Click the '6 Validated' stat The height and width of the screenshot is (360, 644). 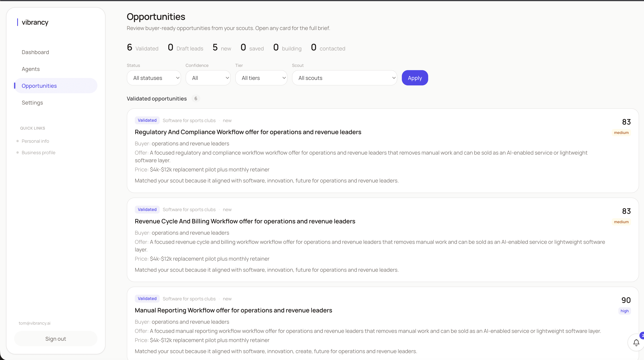click(143, 47)
